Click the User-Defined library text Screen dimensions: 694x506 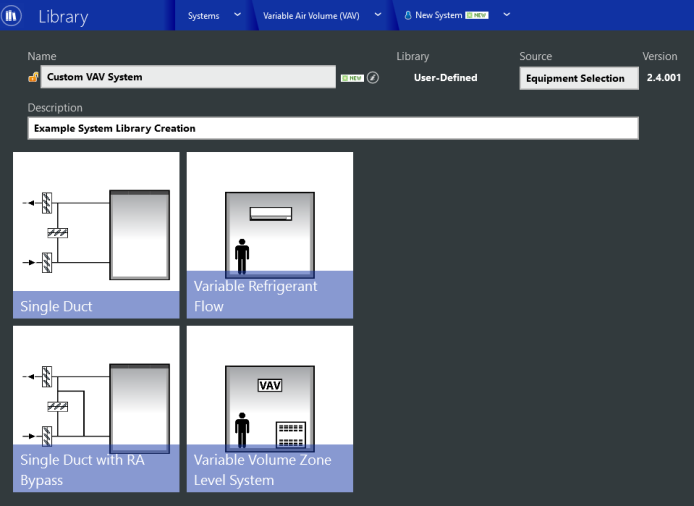[x=445, y=77]
